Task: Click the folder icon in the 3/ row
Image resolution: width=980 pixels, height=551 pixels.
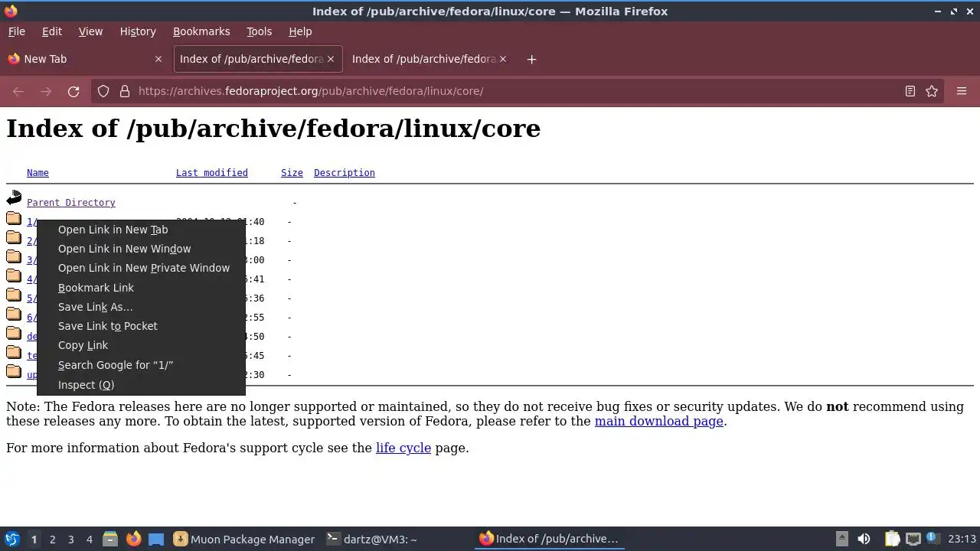Action: point(14,257)
